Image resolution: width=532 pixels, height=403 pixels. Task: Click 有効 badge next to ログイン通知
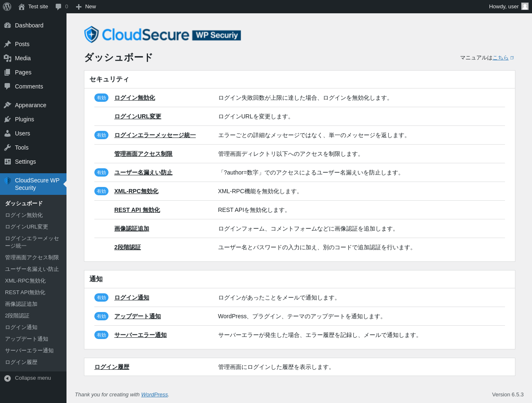point(101,297)
